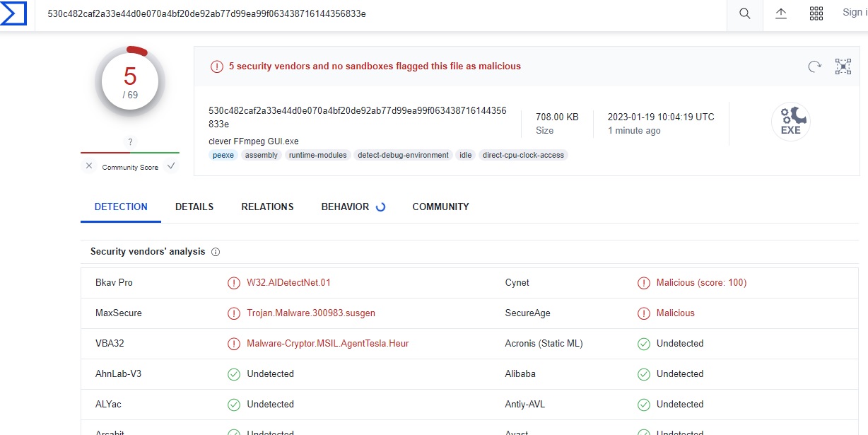Screen dimensions: 868x435
Task: Click the MaxSecure detection warning icon
Action: [x=234, y=313]
